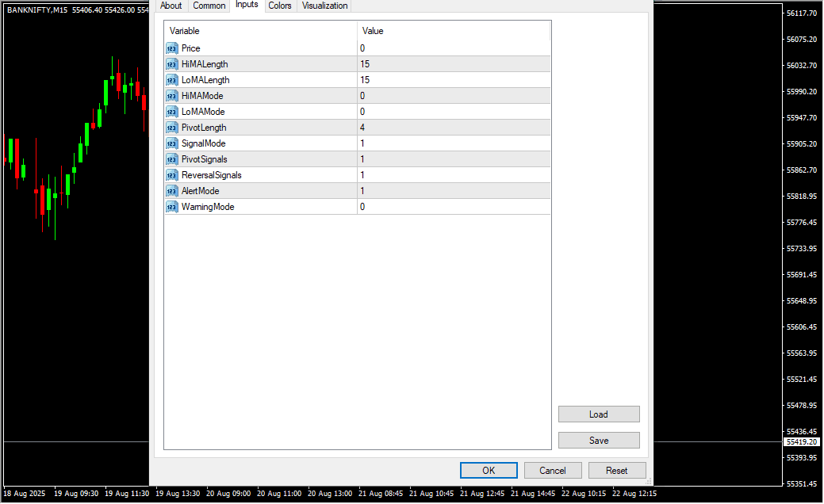Cancel the indicator settings dialog
Viewport: 824px width, 504px height.
pos(553,471)
